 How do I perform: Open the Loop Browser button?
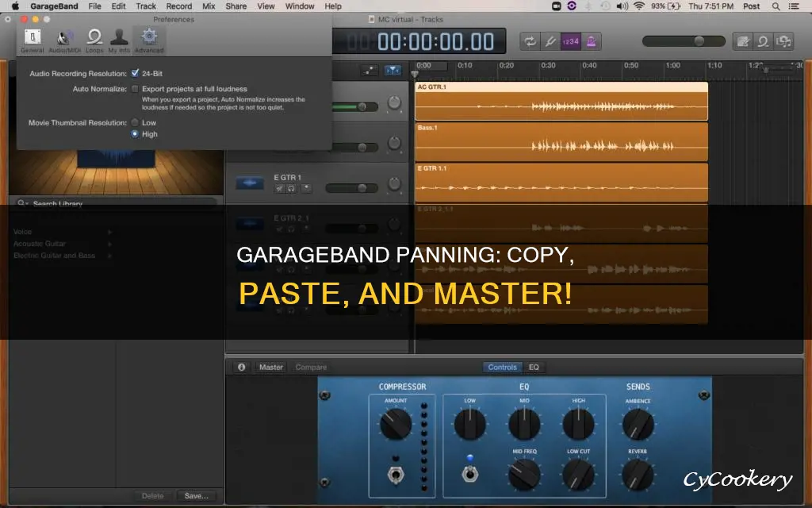(763, 41)
